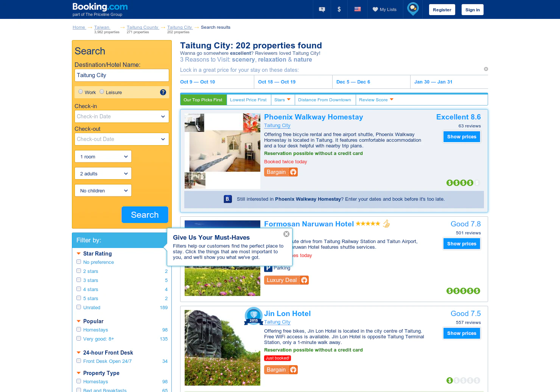560x392 pixels.
Task: Click the Parking P icon
Action: point(268,268)
